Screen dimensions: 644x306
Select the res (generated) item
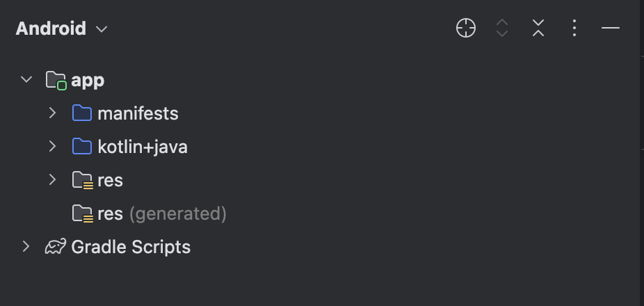tap(162, 214)
